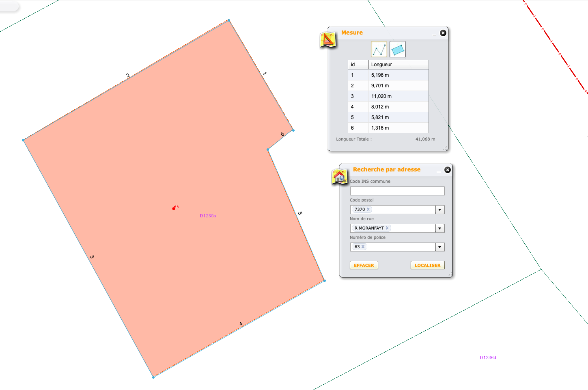Remove the 7370 postal code tag
The image size is (588, 390).
[x=368, y=210]
